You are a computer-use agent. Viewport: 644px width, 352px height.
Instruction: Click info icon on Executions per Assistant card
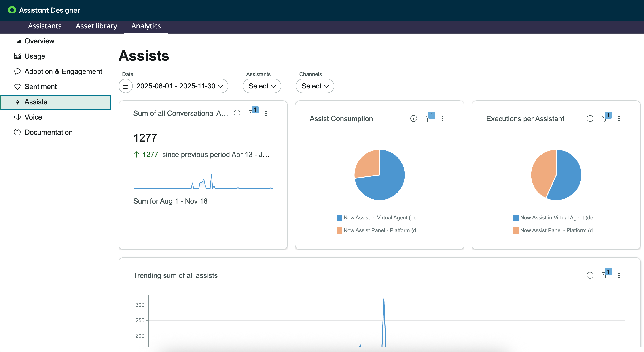click(590, 118)
